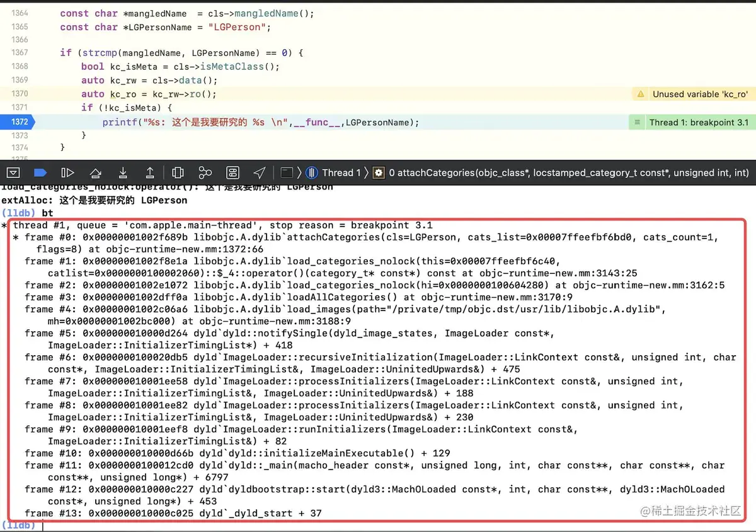756x532 pixels.
Task: Click the green lines icon in breakpoint annotation
Action: pos(638,122)
